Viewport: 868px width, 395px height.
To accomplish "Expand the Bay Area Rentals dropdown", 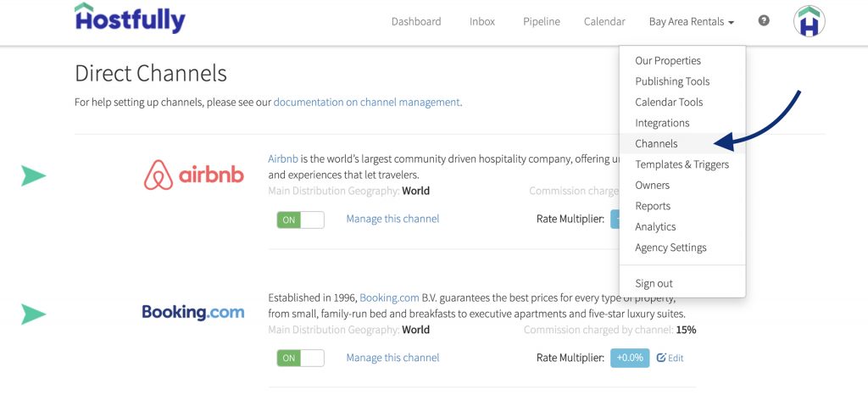I will click(x=692, y=21).
